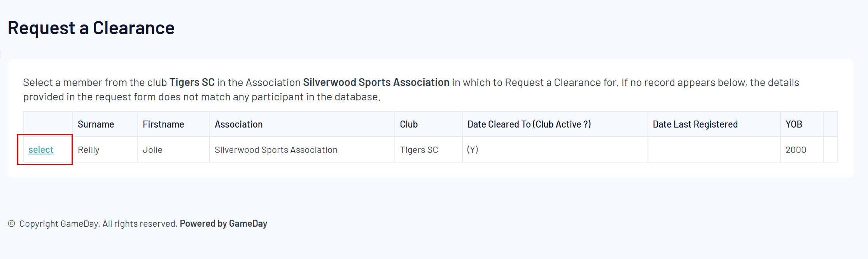868x259 pixels.
Task: Click bold Tigers SC in the instruction paragraph
Action: click(x=192, y=82)
